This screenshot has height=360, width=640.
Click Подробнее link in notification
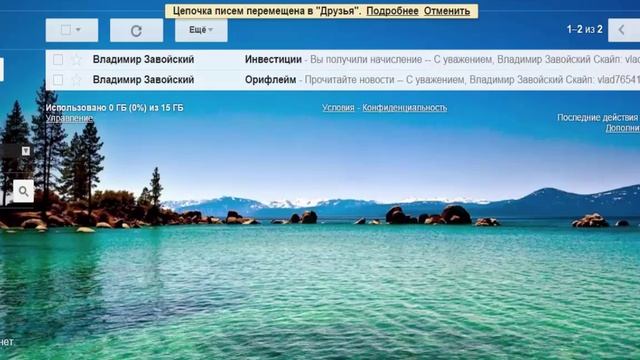(x=392, y=11)
